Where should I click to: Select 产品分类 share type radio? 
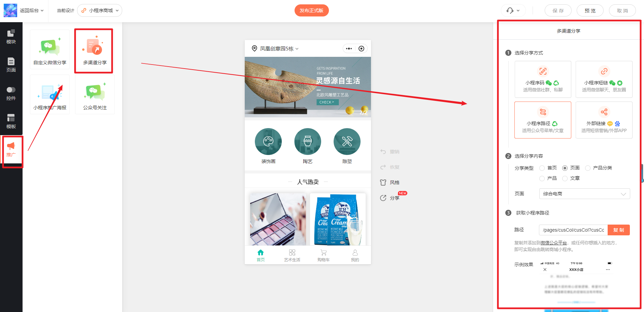point(588,168)
